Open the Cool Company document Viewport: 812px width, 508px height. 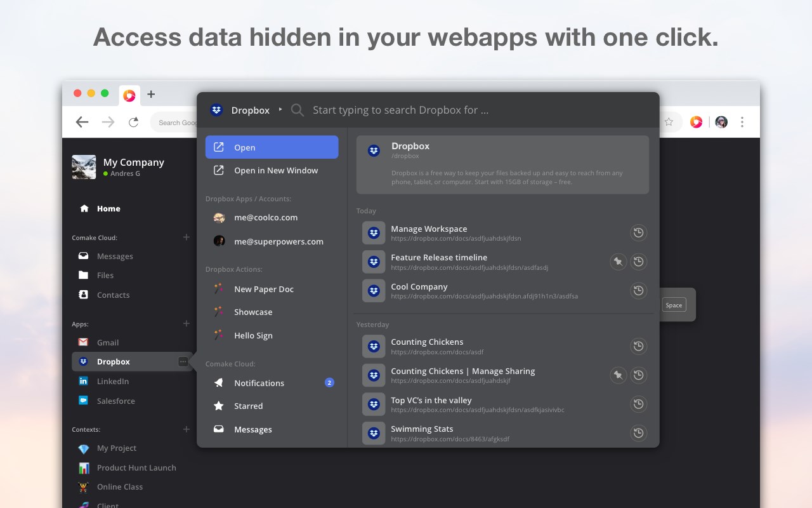click(x=502, y=291)
